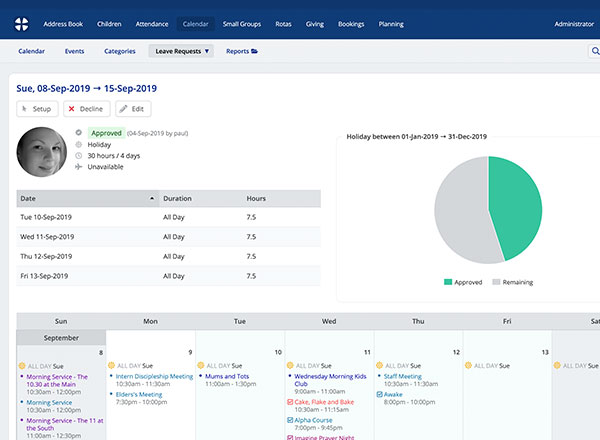
Task: Open Intern Discipleship Meeting event
Action: pos(154,376)
